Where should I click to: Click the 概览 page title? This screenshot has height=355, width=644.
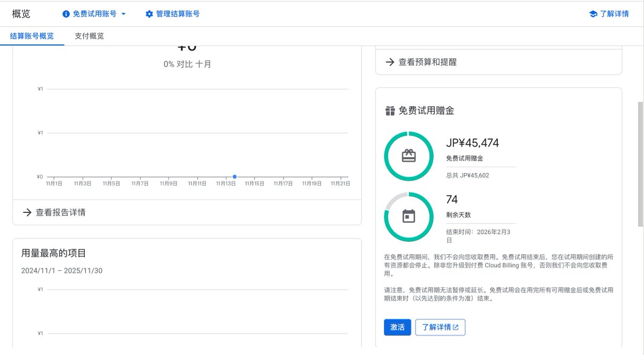coord(21,14)
